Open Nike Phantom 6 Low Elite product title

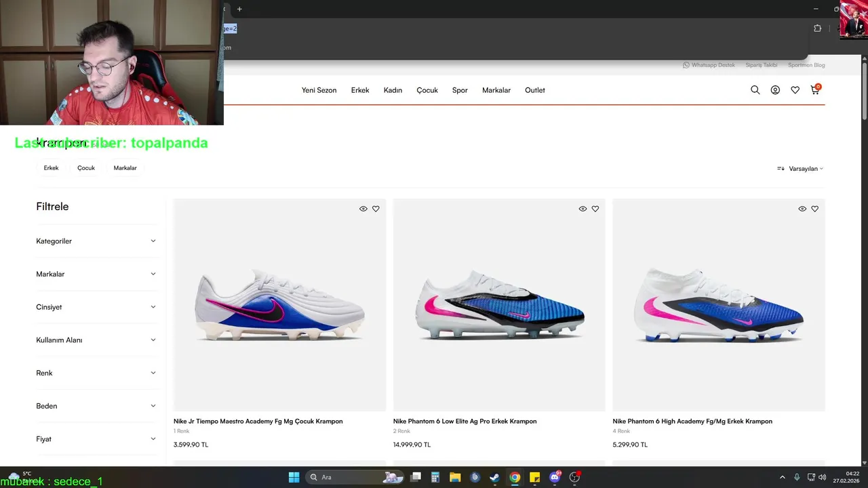click(x=465, y=422)
